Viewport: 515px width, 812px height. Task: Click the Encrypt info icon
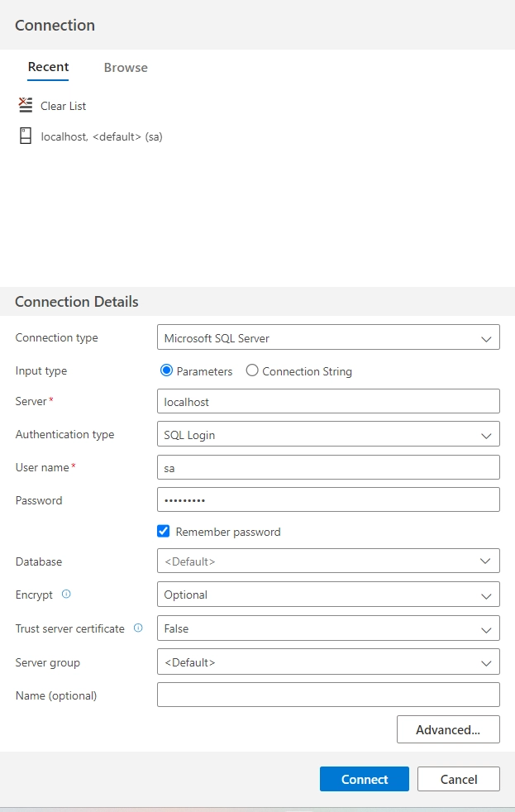coord(66,595)
